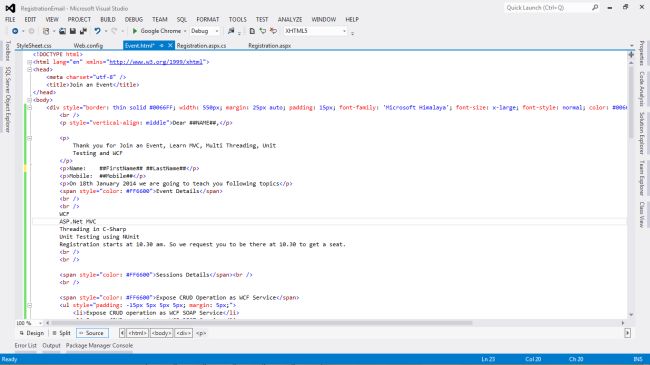
Task: Click the horizontal scrollbar of the code editor
Action: point(262,323)
